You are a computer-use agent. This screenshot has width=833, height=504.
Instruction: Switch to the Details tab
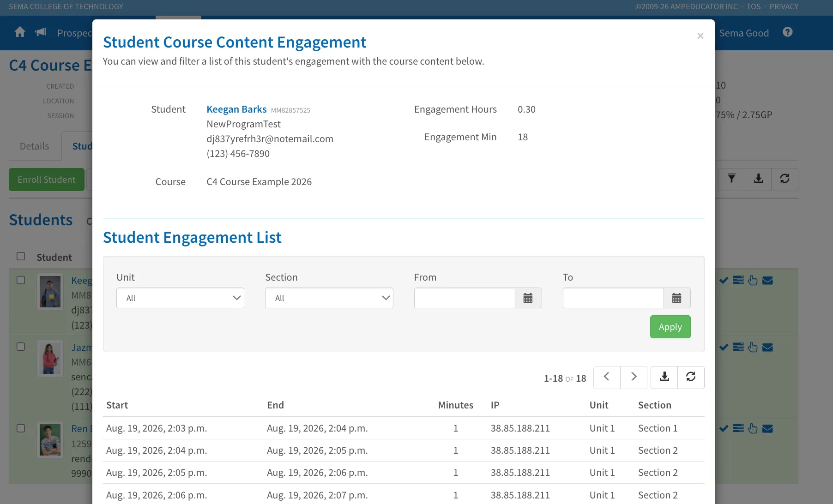pyautogui.click(x=35, y=146)
